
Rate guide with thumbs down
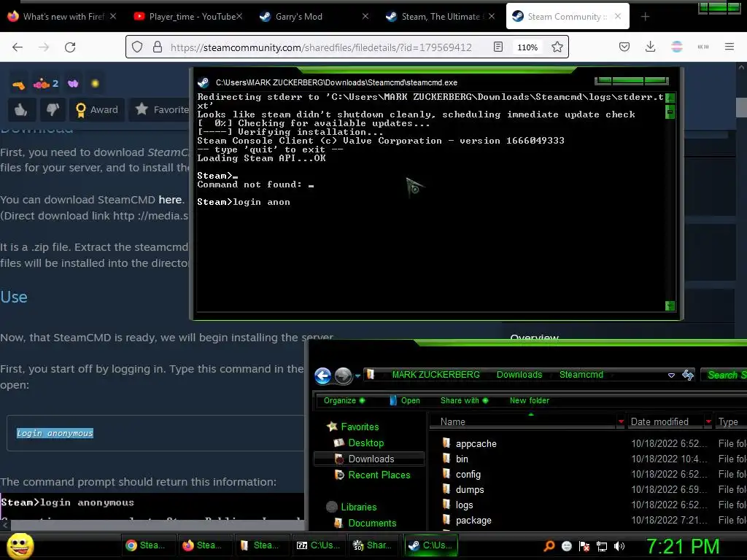[53, 110]
